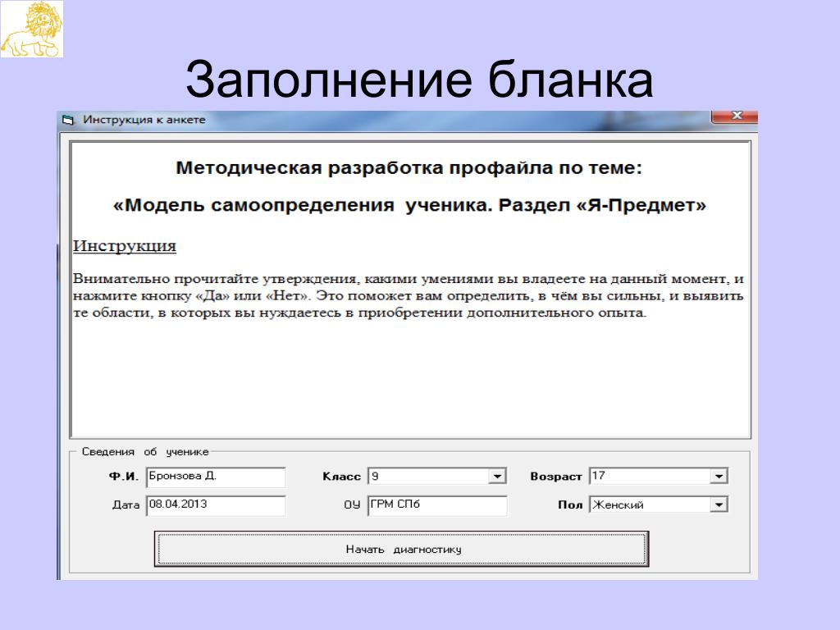The image size is (840, 630).
Task: Focus the Ф.И. field with Бронзова Д.
Action: [216, 477]
